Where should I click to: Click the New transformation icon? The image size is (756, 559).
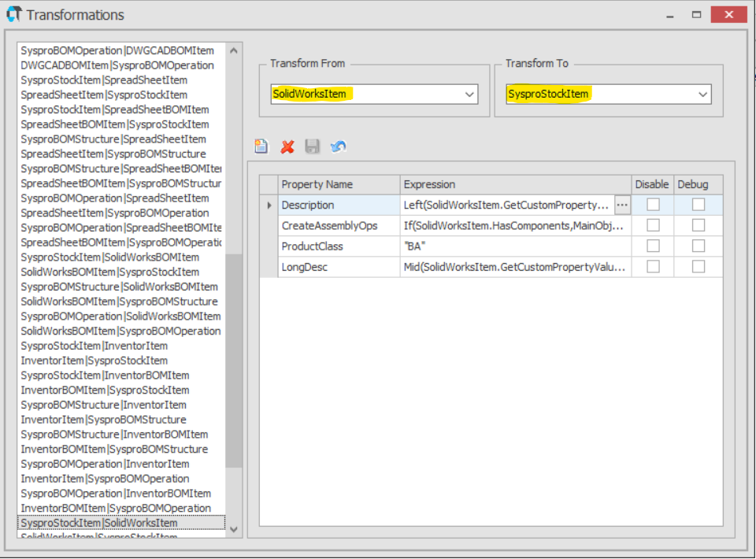[x=261, y=146]
